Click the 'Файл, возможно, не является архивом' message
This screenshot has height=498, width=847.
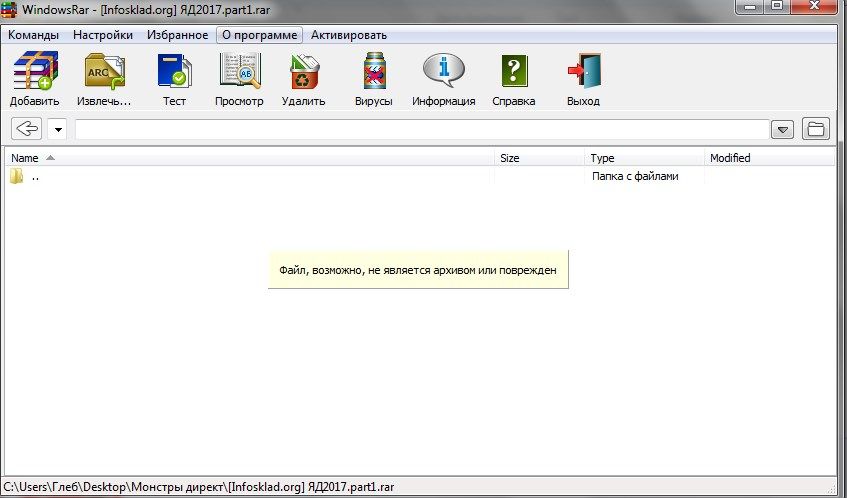[x=418, y=270]
